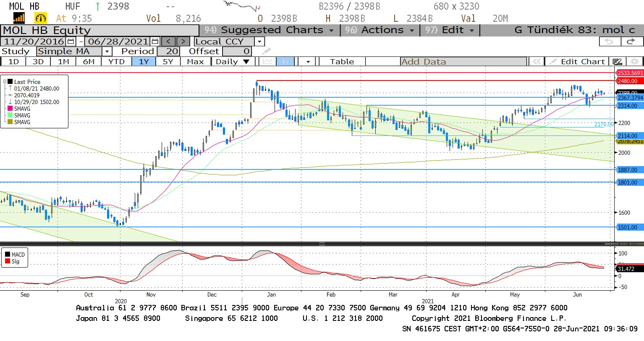This screenshot has width=644, height=341.
Task: Click the Edit Chart button
Action: (x=578, y=62)
